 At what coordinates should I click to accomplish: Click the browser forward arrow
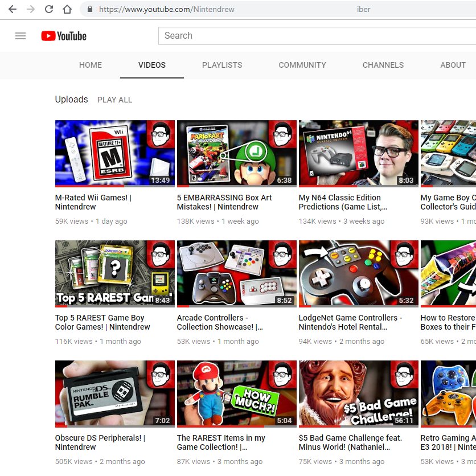coord(31,10)
